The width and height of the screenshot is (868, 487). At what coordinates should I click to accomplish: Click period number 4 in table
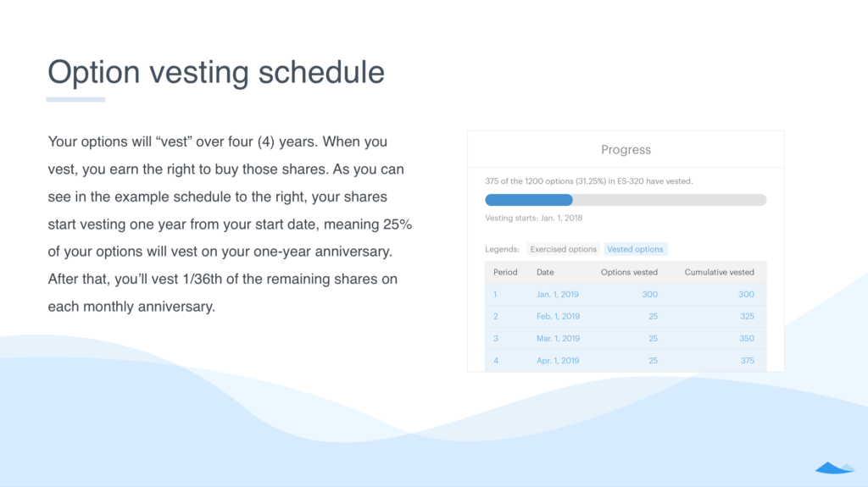(x=495, y=361)
